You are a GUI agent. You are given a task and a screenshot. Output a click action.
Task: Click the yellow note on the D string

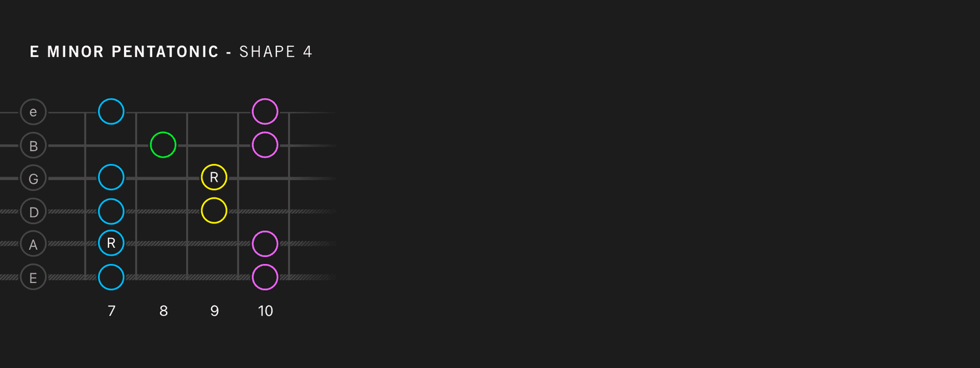click(x=214, y=210)
